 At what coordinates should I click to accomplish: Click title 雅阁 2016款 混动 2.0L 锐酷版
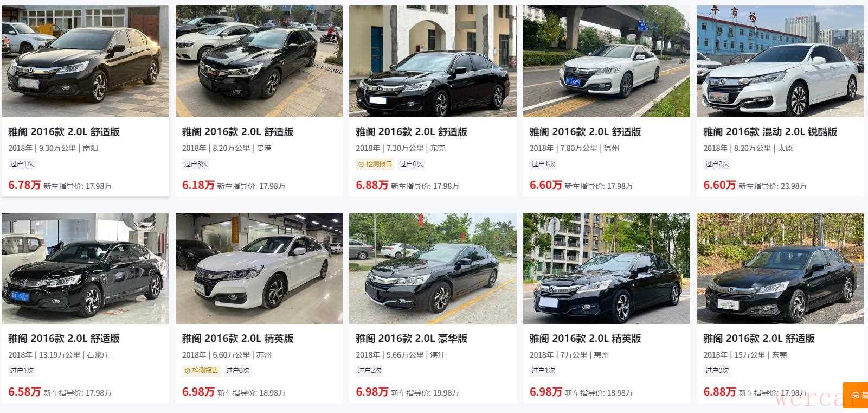coord(770,132)
